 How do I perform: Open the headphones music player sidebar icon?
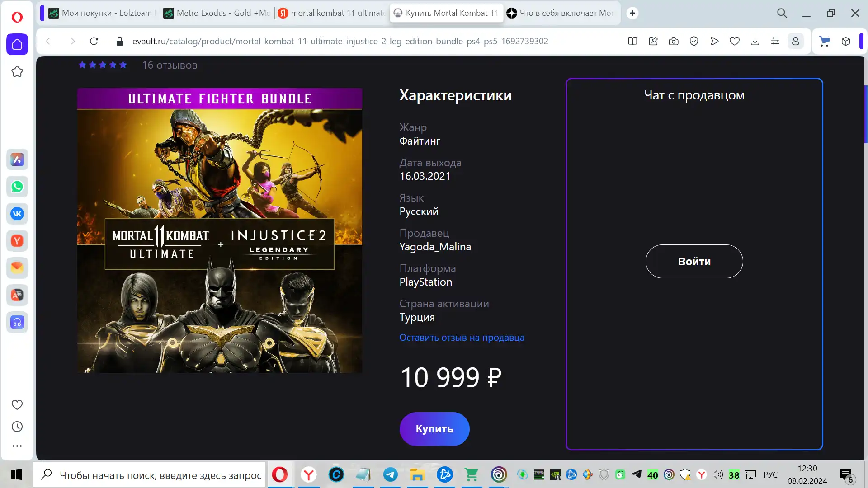coord(17,322)
